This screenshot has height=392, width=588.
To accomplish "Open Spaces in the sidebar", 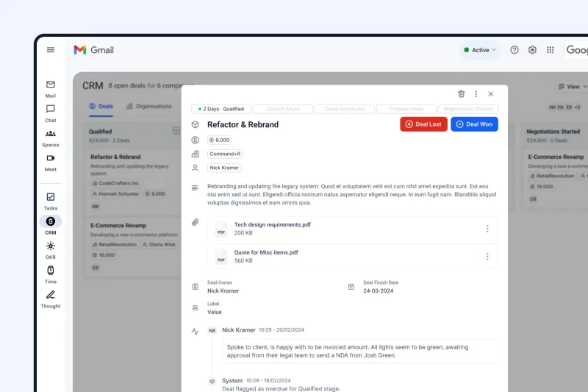I will click(x=51, y=138).
